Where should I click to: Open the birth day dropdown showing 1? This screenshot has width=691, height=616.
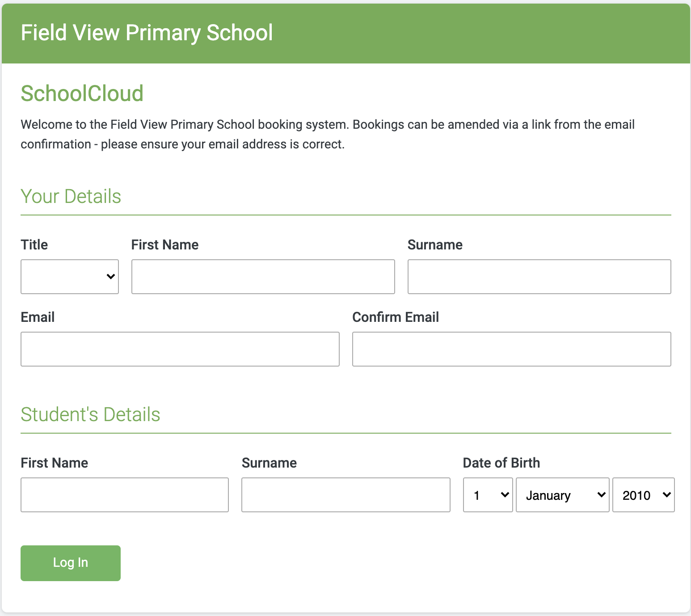point(488,495)
